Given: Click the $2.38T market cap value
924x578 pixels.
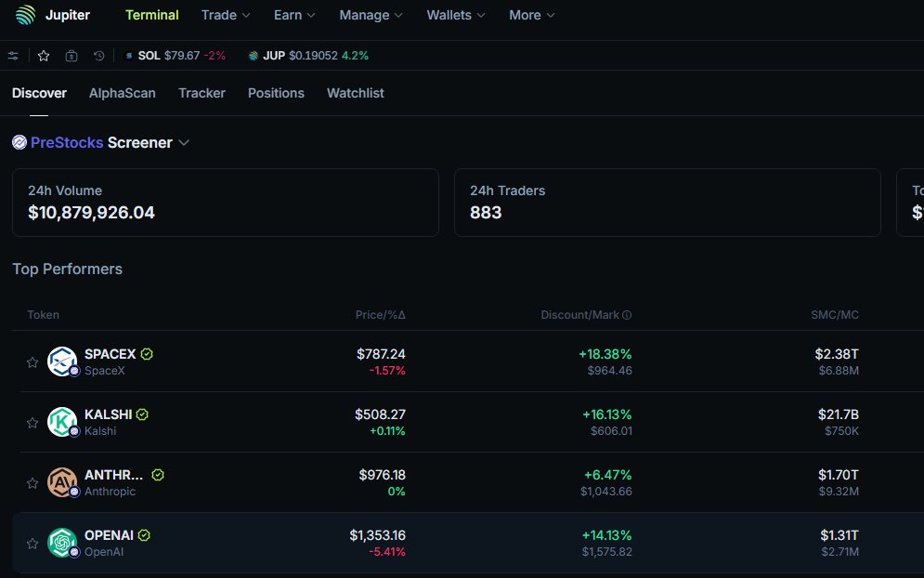Looking at the screenshot, I should [837, 354].
